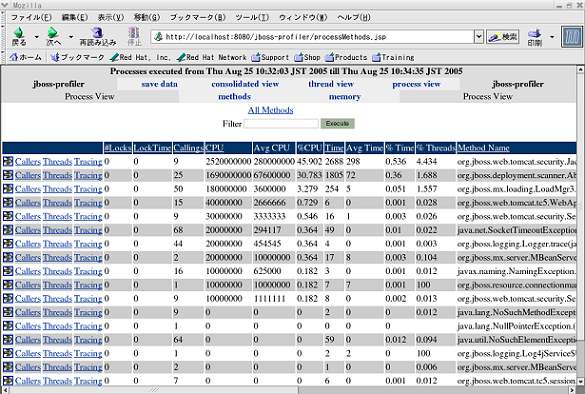
Task: Open the ヘルプ(H) menu
Action: click(x=354, y=17)
